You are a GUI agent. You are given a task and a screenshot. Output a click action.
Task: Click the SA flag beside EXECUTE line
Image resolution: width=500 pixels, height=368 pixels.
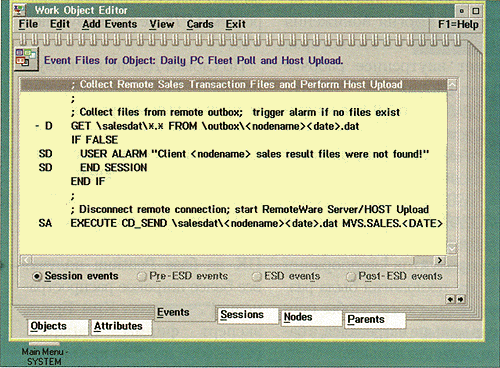point(45,223)
